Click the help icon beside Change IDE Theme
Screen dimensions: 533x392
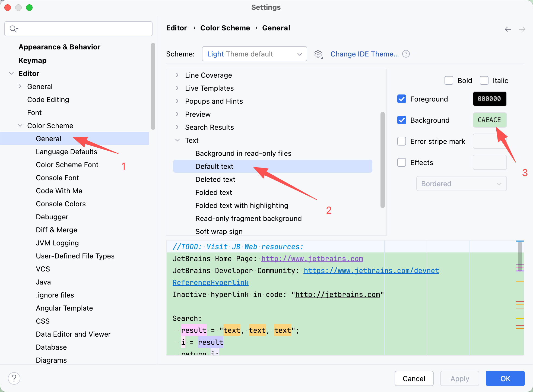pos(406,54)
